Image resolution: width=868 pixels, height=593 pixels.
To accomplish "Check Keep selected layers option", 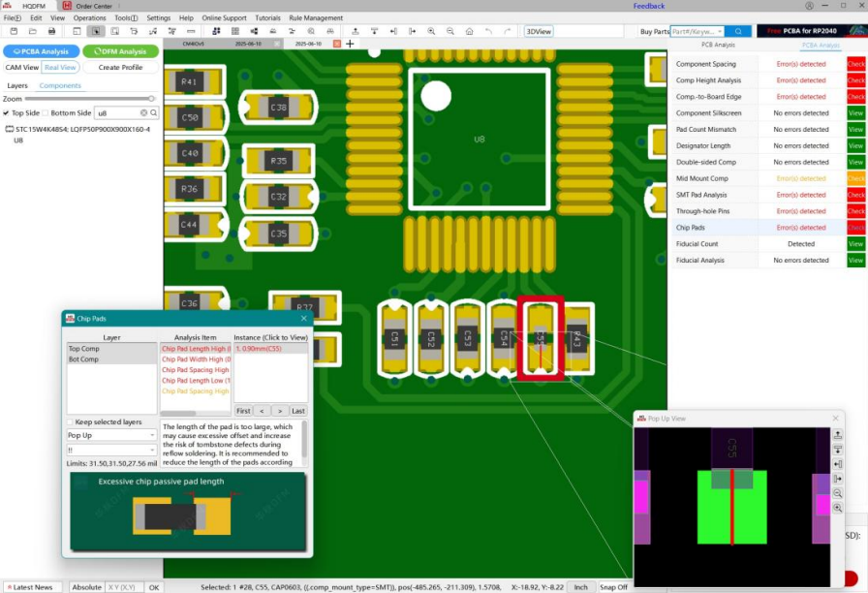I will (x=70, y=421).
